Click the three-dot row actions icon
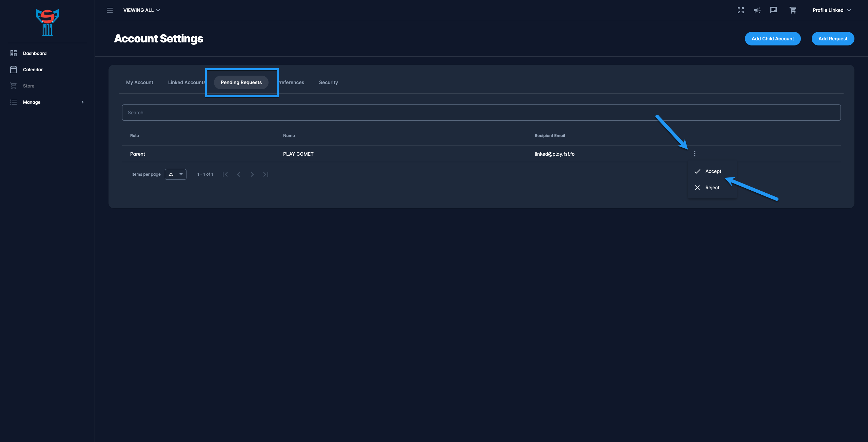868x442 pixels. tap(694, 154)
